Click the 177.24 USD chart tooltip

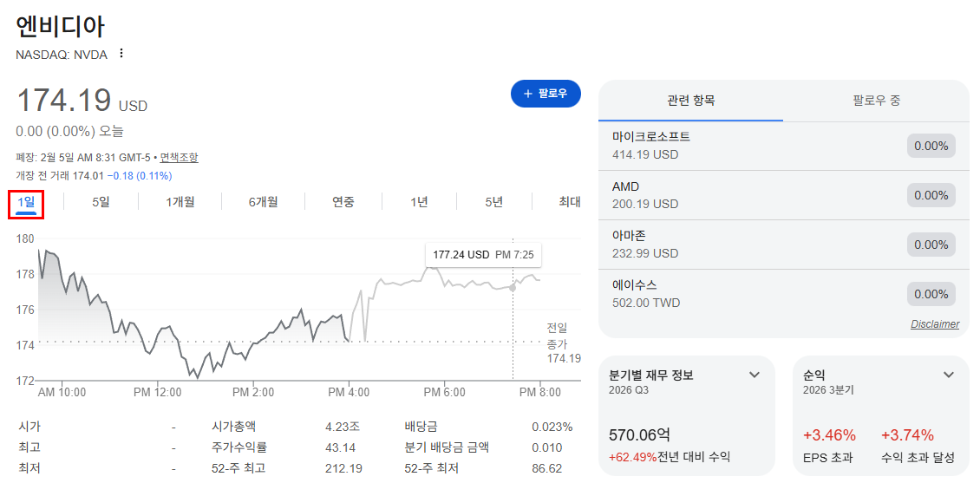pyautogui.click(x=483, y=255)
